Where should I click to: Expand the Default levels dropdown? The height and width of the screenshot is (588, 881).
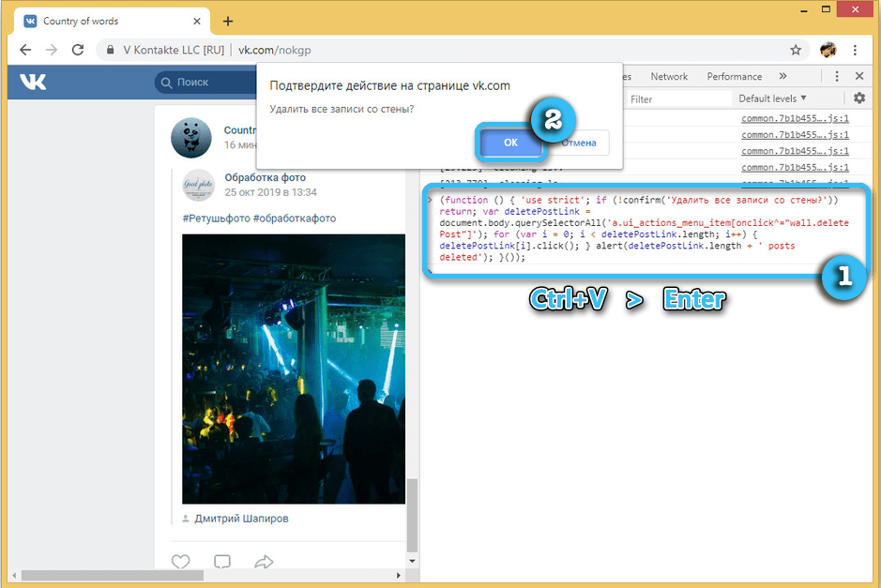click(771, 98)
